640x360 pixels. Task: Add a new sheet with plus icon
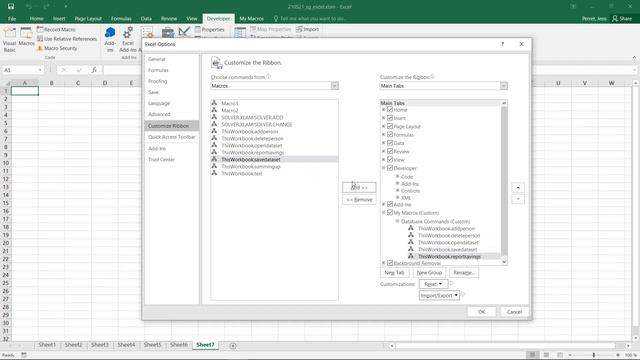(233, 346)
